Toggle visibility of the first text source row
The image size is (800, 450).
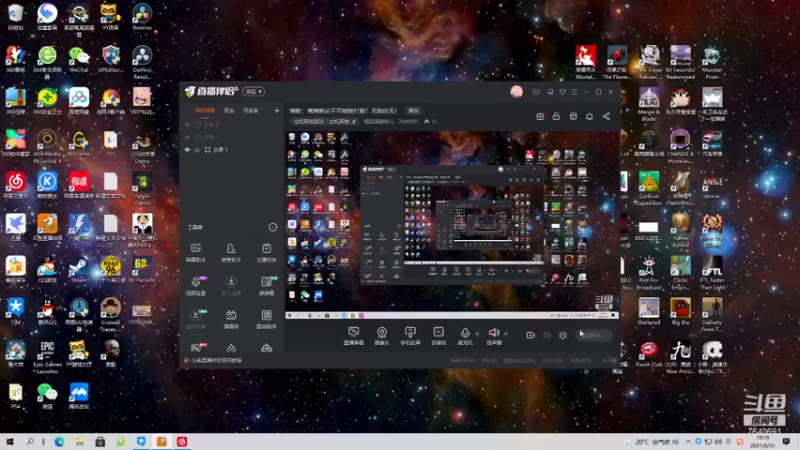click(187, 124)
